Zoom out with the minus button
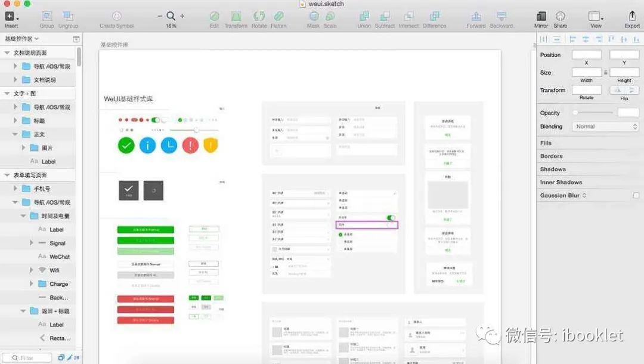 (160, 16)
